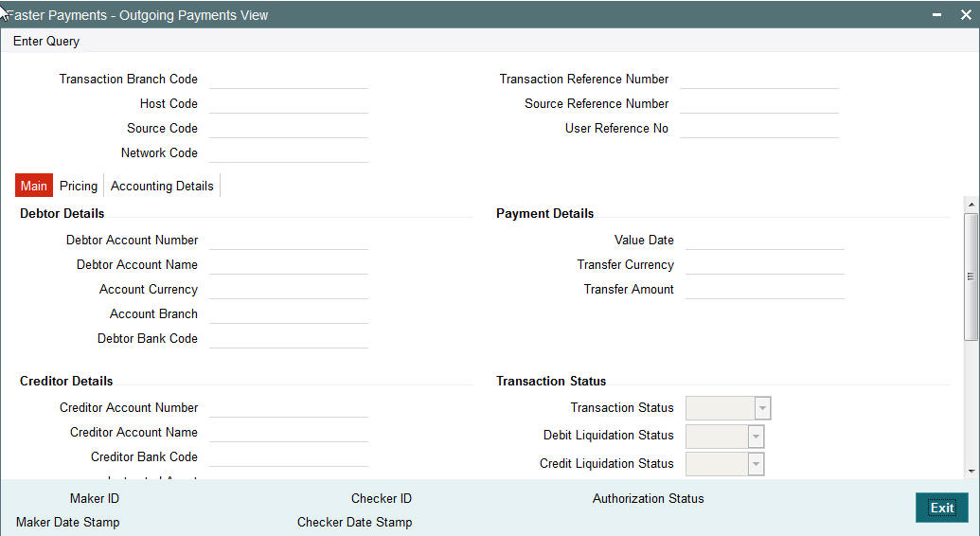Click the User Reference No field

[759, 128]
